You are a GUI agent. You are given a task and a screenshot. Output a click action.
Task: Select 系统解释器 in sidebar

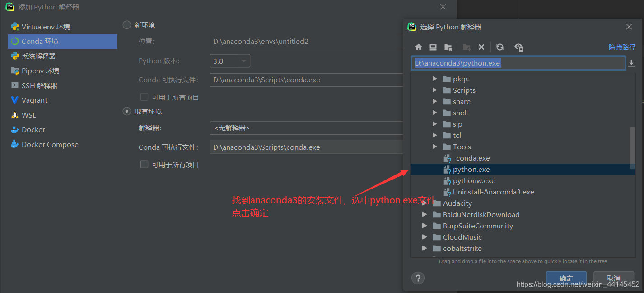coord(63,56)
